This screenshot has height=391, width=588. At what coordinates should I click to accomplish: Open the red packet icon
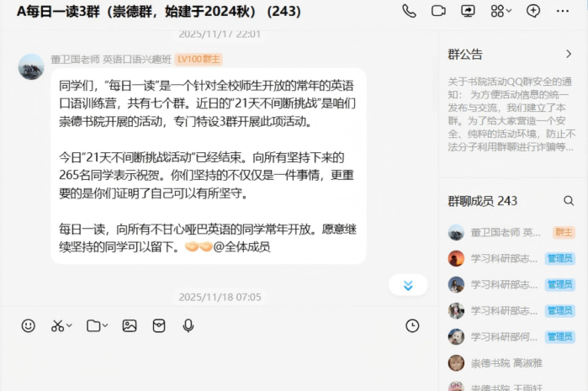(159, 325)
